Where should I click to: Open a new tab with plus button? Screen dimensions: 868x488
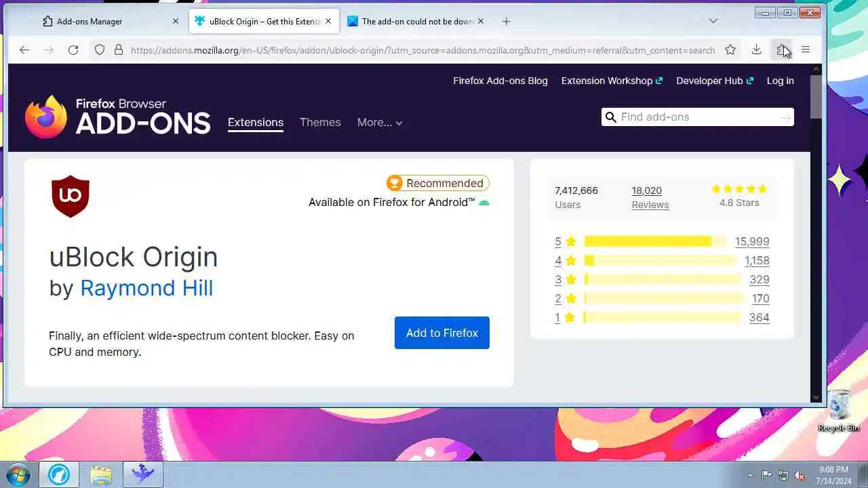point(506,21)
